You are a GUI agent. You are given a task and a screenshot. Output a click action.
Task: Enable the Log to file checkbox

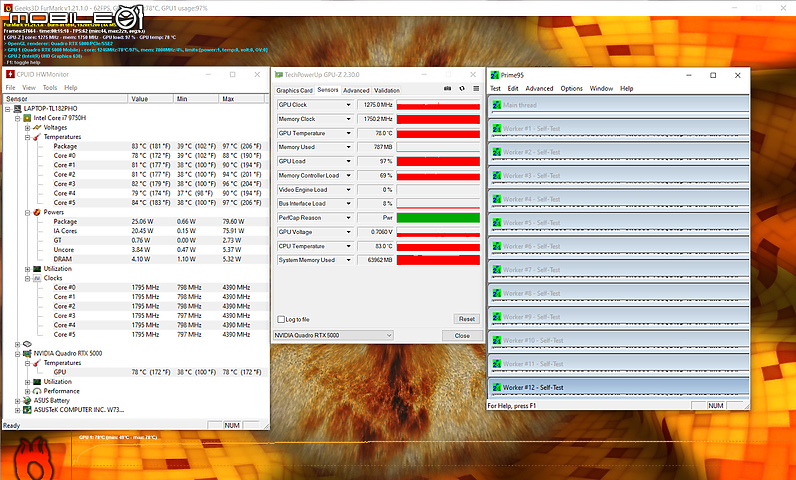(x=281, y=319)
